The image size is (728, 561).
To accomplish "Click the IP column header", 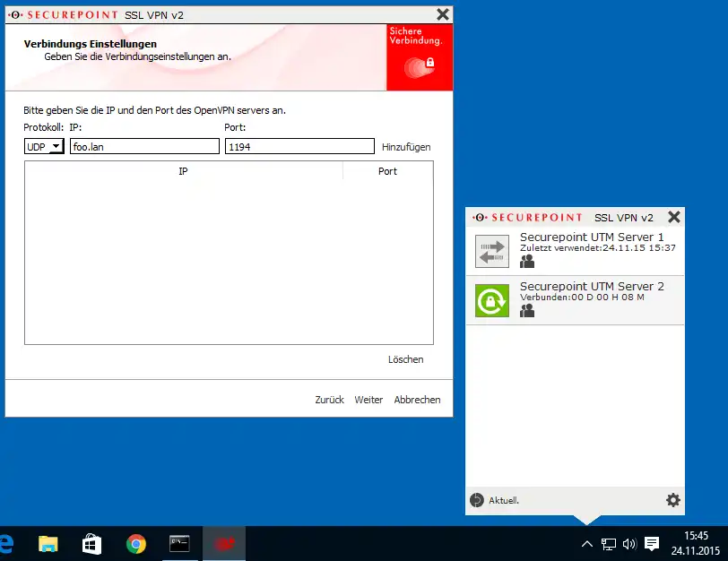I will point(184,171).
